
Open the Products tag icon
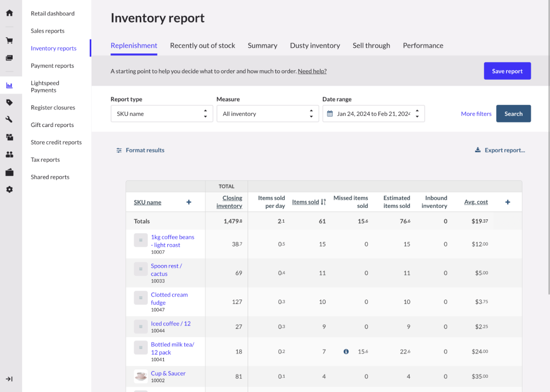(9, 102)
